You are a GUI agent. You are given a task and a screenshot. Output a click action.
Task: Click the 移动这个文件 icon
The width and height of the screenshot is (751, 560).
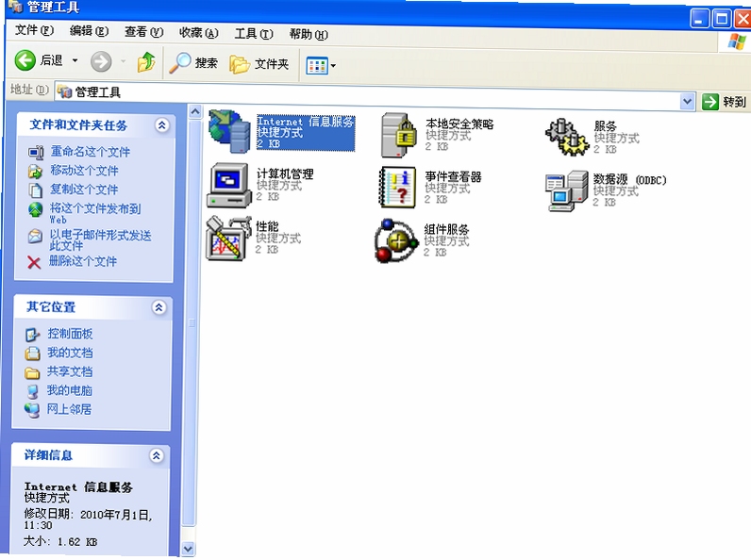pyautogui.click(x=35, y=171)
